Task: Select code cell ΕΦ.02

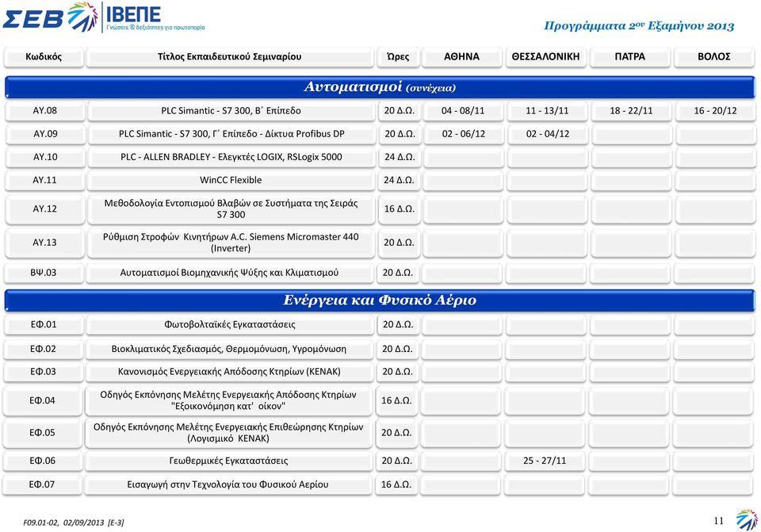Action: click(x=43, y=349)
